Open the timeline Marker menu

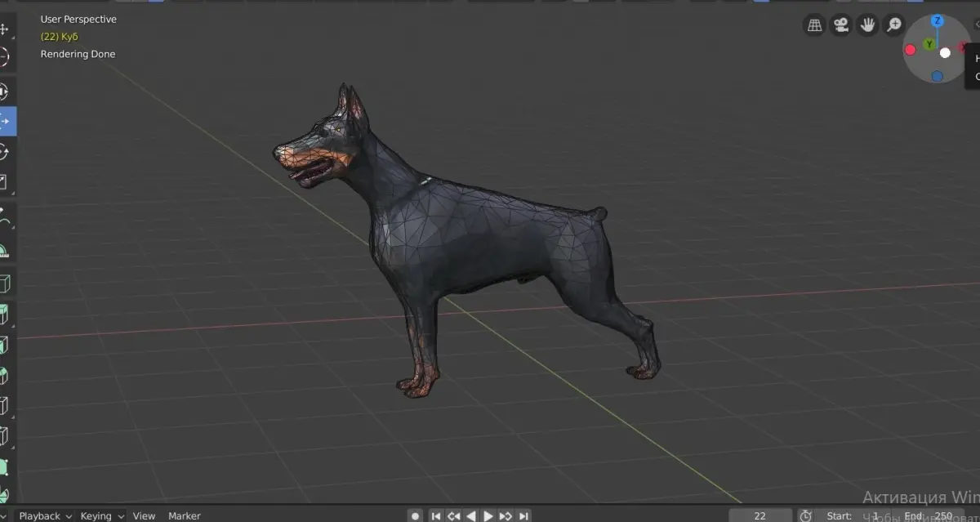tap(185, 515)
